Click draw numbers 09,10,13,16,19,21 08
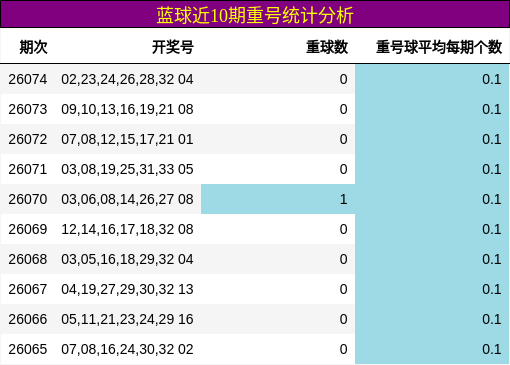 [127, 109]
